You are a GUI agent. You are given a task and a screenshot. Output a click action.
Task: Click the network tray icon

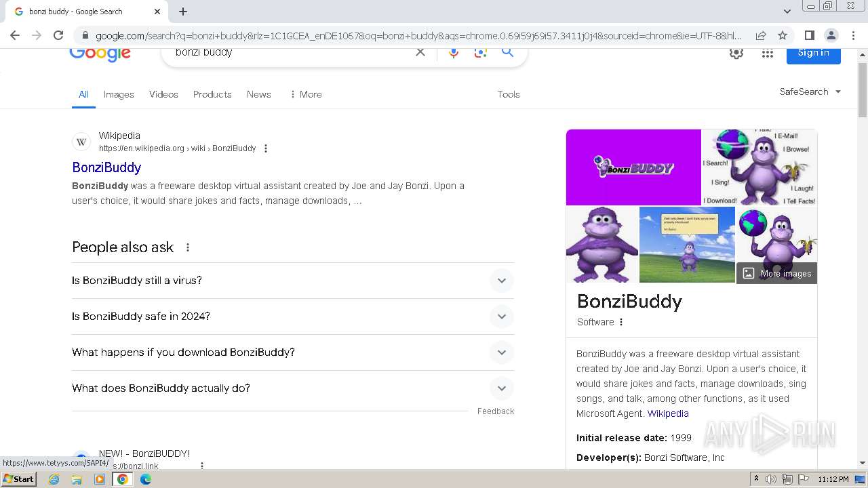tap(787, 479)
